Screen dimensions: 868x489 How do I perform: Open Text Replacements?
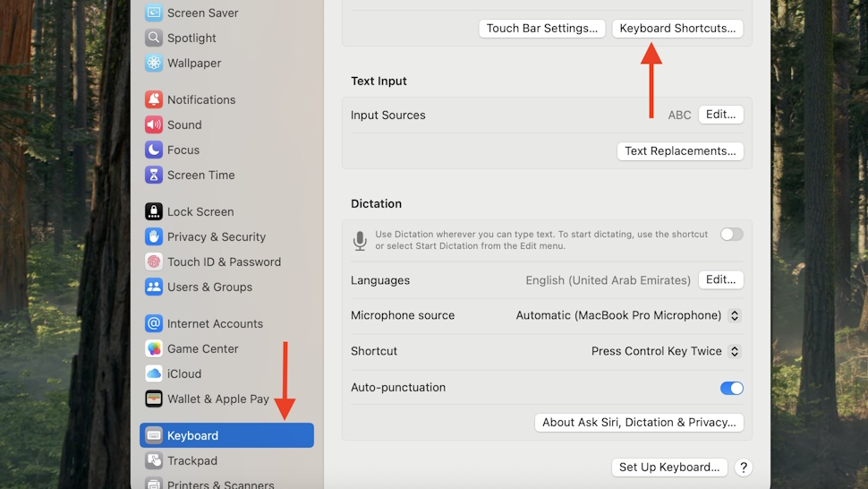pyautogui.click(x=680, y=151)
